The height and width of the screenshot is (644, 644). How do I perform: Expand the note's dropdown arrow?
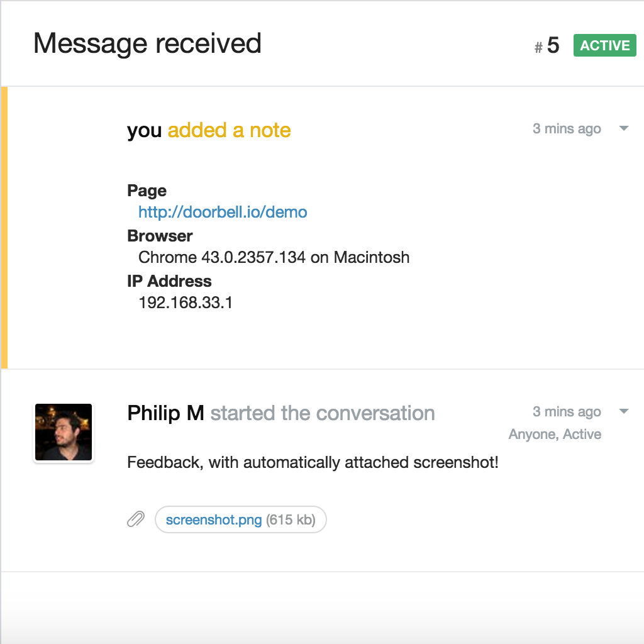(x=623, y=128)
